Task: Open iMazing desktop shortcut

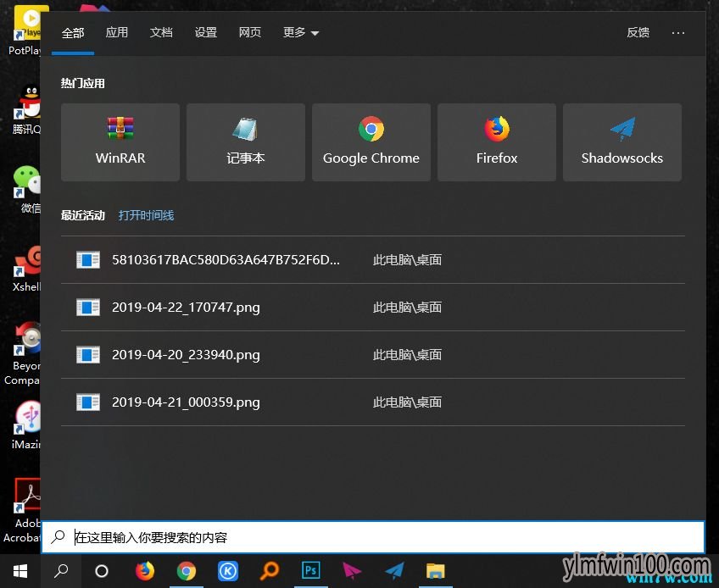Action: point(25,424)
